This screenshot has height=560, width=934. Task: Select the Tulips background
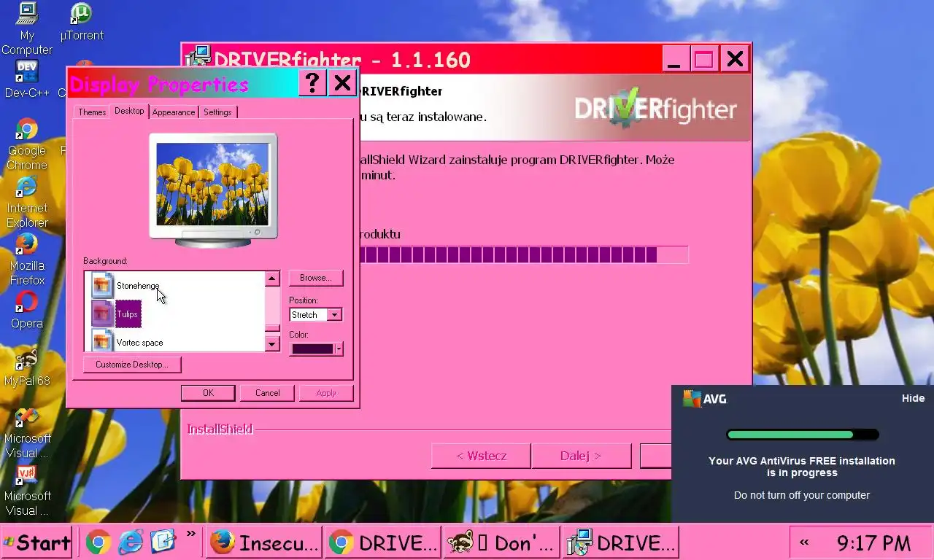[128, 314]
